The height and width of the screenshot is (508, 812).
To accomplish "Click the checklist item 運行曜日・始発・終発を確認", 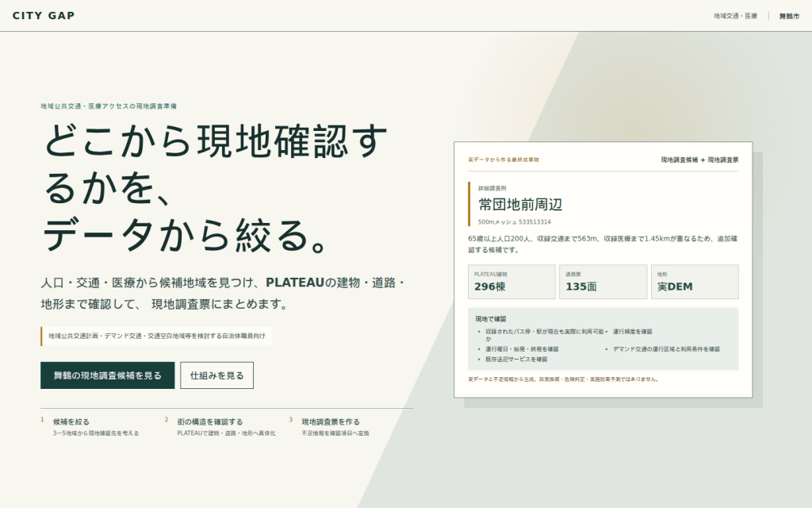I will pyautogui.click(x=522, y=349).
